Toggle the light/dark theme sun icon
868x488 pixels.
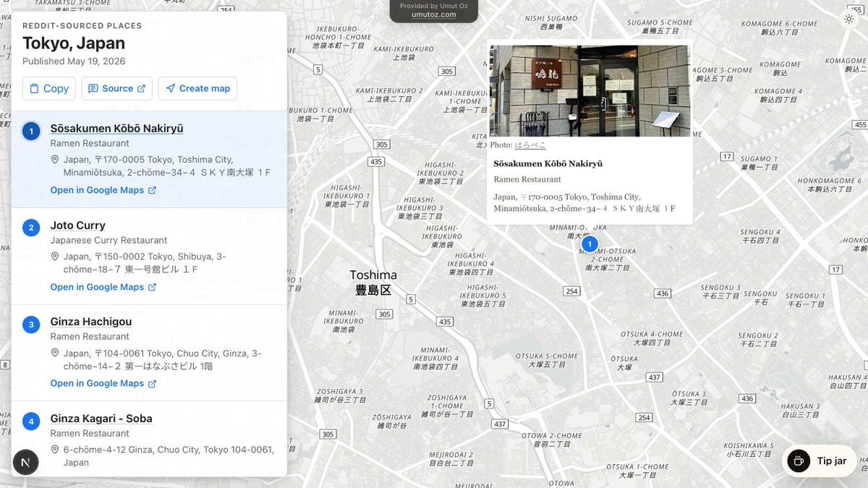click(849, 20)
